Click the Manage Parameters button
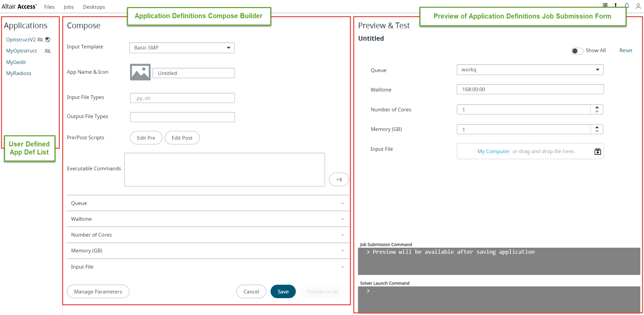 click(x=98, y=291)
